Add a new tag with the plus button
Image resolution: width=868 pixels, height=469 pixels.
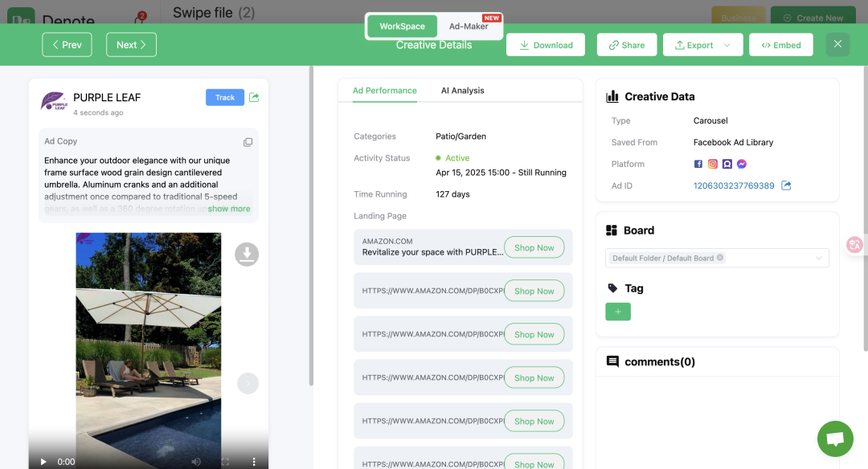[x=618, y=312]
